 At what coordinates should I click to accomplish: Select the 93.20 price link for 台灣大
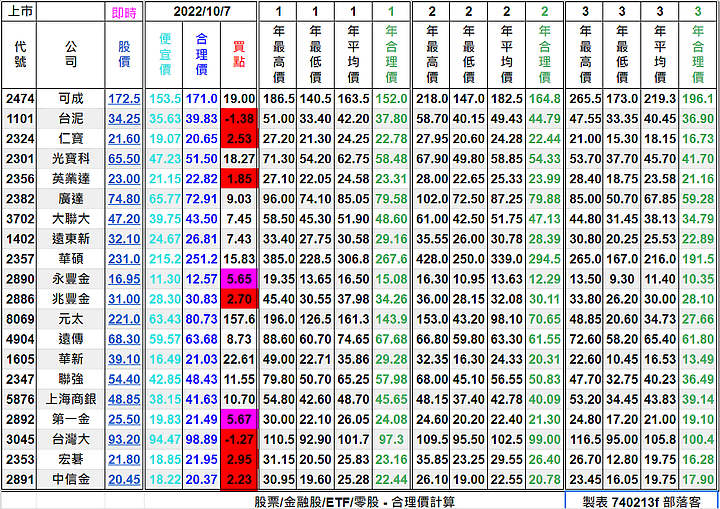[124, 440]
